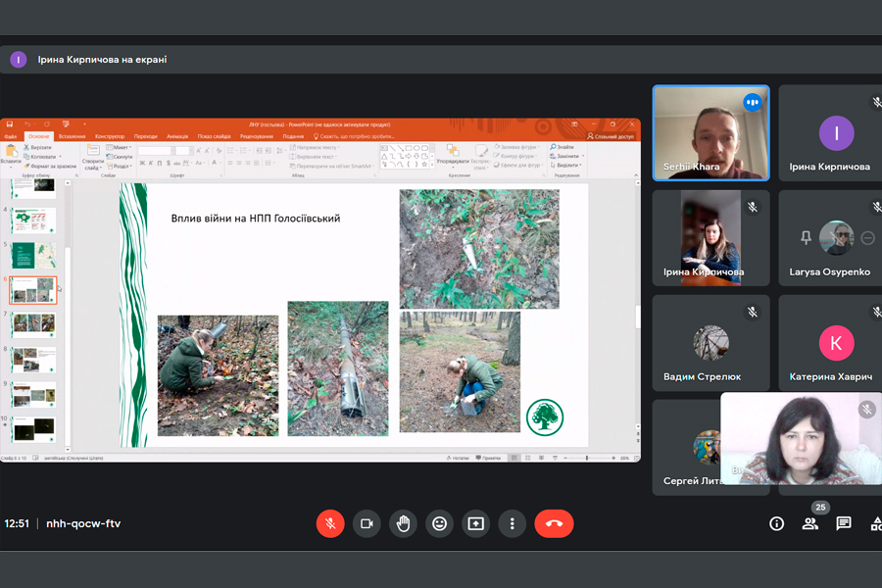Screen dimensions: 882x588
Task: Open the Макет layout dropdown
Action: click(119, 147)
